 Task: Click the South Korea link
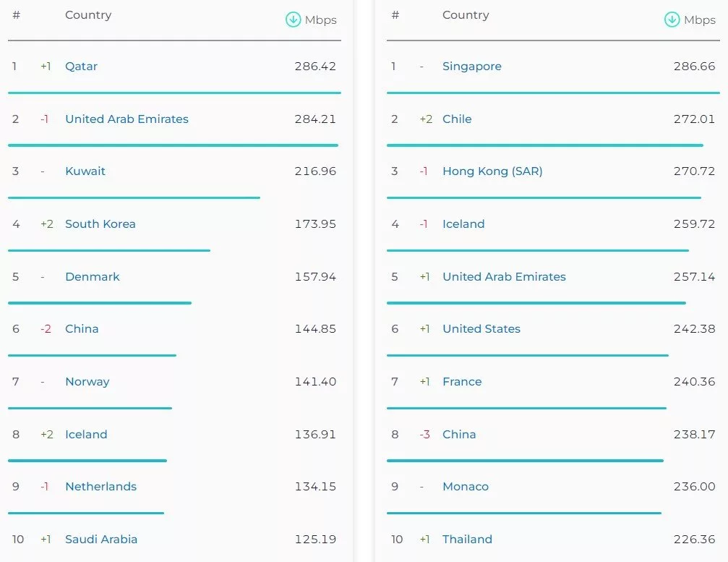pos(100,224)
